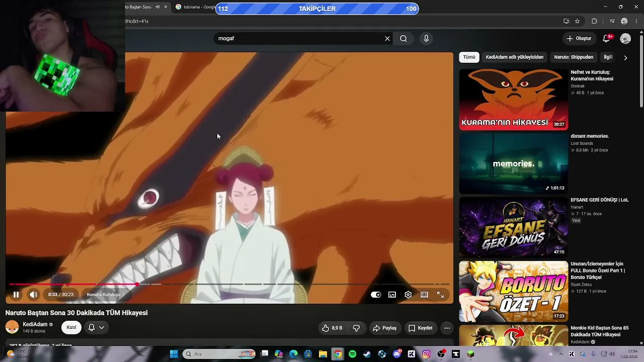Show hidden system tray icons
Viewport: 644px width, 362px height.
[x=561, y=354]
